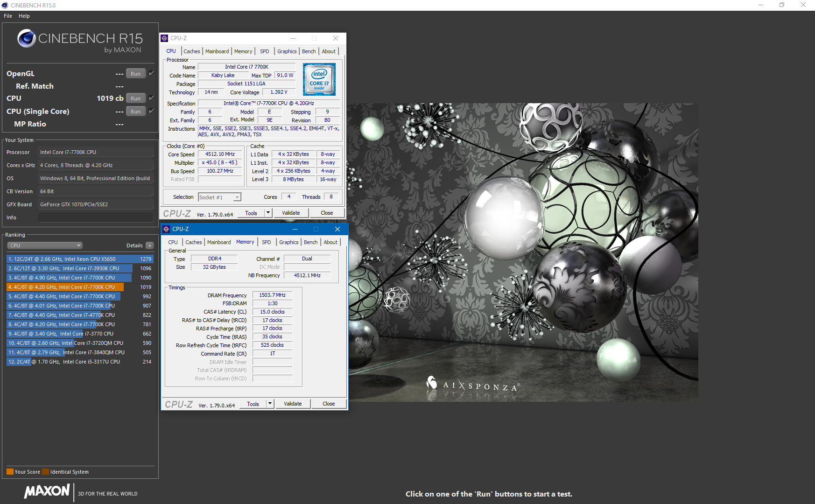
Task: Open the File menu
Action: pyautogui.click(x=8, y=16)
